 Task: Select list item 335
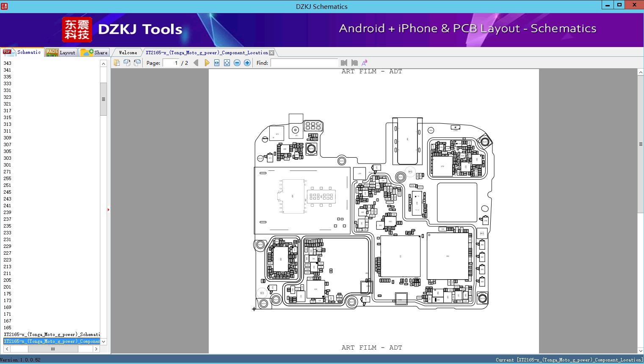pyautogui.click(x=7, y=77)
